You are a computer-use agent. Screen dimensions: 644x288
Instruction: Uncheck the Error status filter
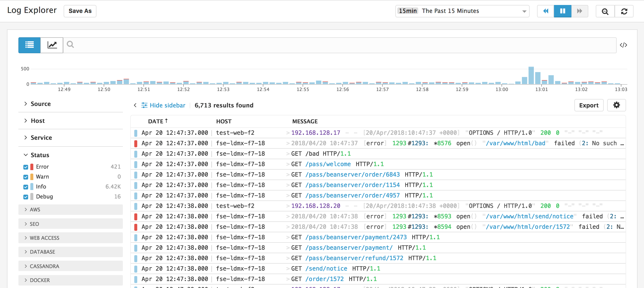(26, 167)
